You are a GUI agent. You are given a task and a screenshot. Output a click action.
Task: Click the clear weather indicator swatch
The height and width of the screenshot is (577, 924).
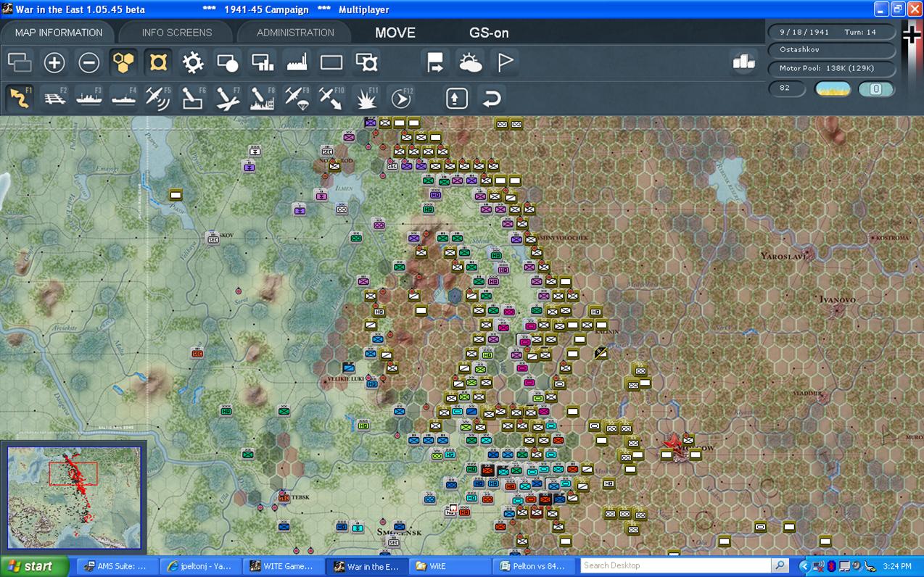[x=833, y=89]
